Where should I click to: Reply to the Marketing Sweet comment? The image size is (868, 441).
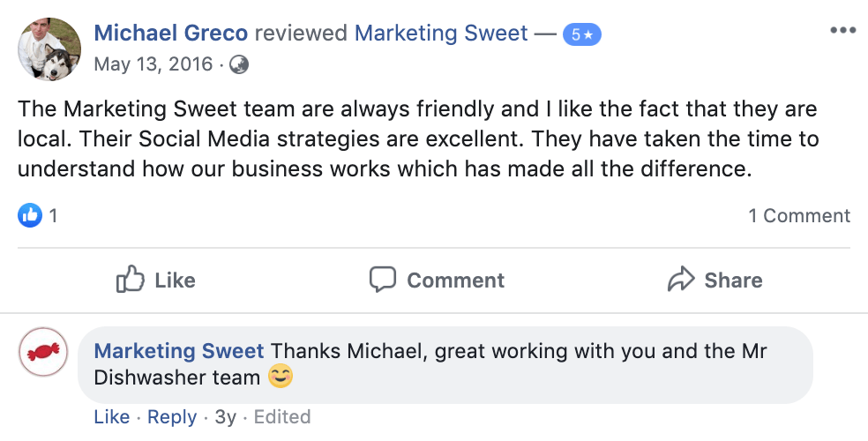(x=171, y=417)
